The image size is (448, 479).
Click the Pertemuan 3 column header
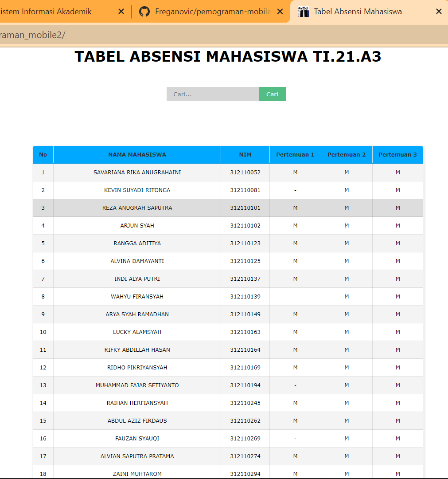pyautogui.click(x=397, y=154)
